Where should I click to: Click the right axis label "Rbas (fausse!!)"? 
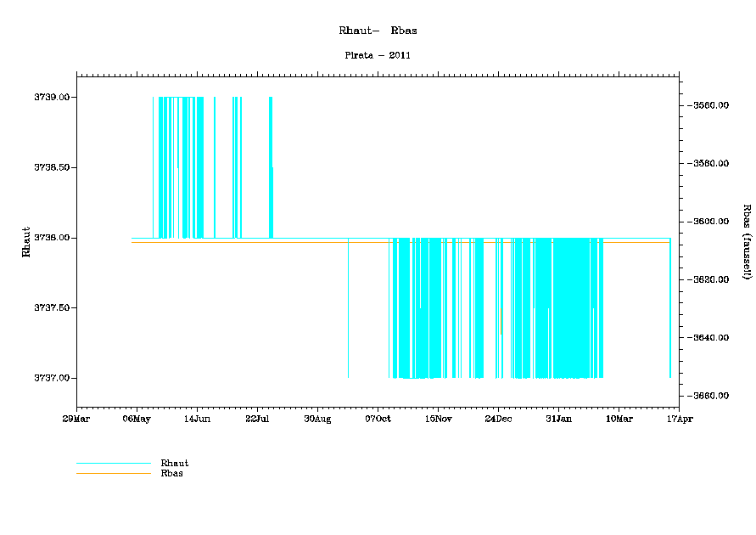[x=747, y=241]
